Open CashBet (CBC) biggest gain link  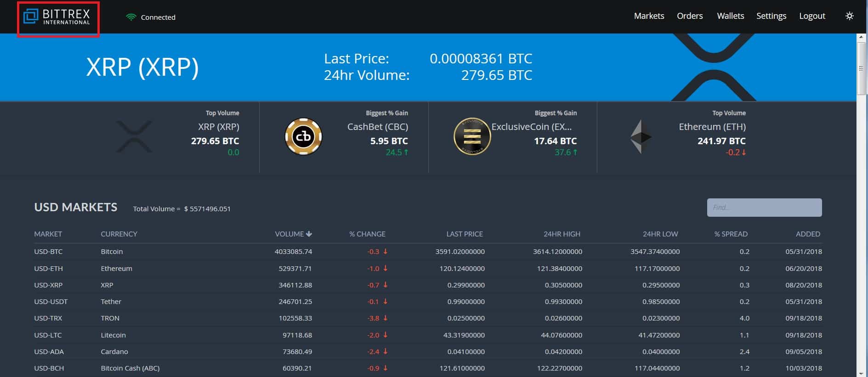(378, 127)
